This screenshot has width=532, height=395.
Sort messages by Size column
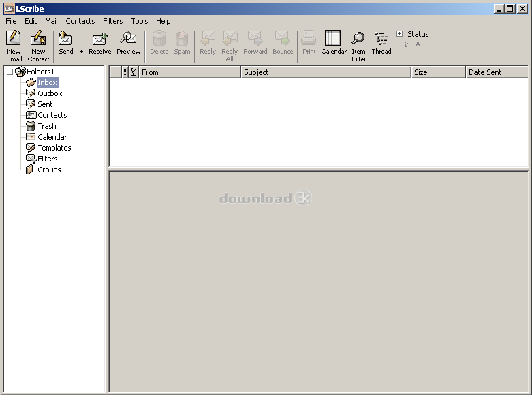(x=439, y=72)
